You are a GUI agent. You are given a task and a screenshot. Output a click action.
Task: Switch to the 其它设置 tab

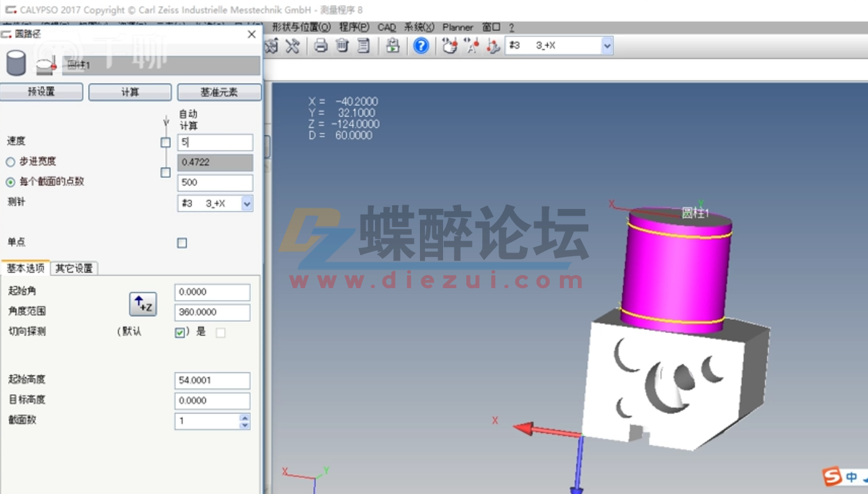[x=73, y=268]
